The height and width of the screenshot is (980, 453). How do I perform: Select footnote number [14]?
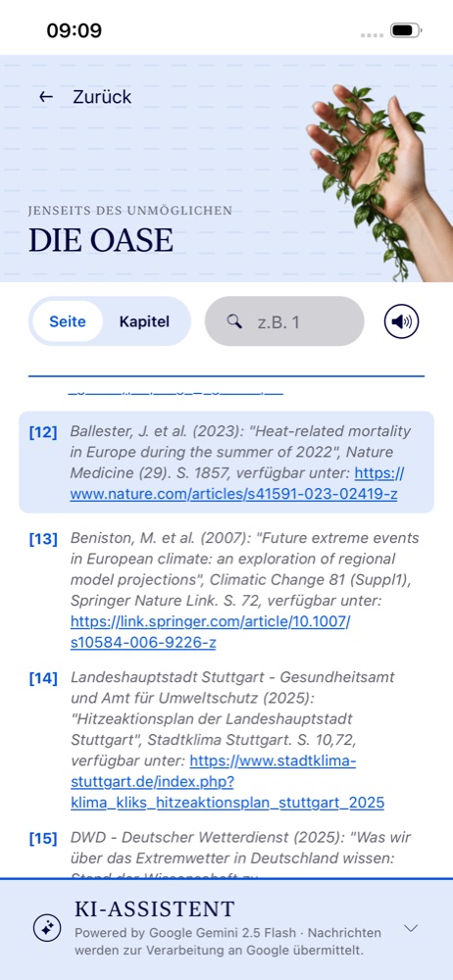[43, 678]
